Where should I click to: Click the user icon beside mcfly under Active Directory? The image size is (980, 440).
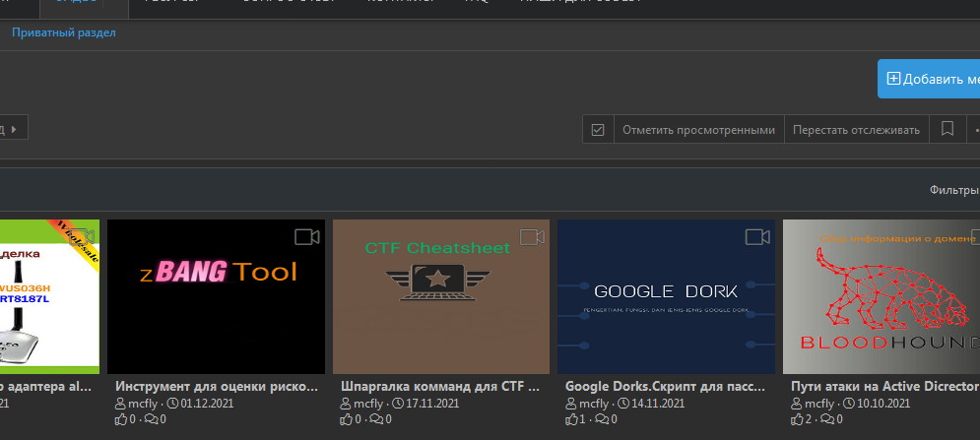point(797,404)
